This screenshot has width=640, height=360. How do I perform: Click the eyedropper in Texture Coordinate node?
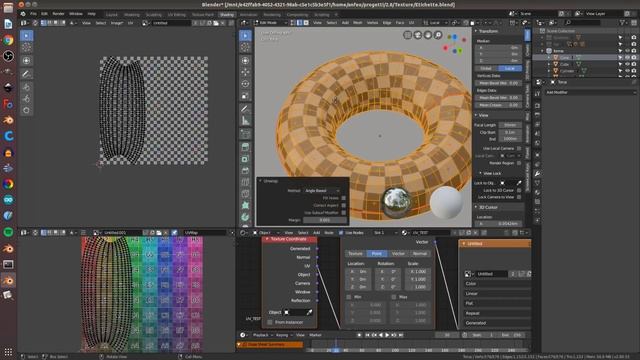tap(309, 312)
